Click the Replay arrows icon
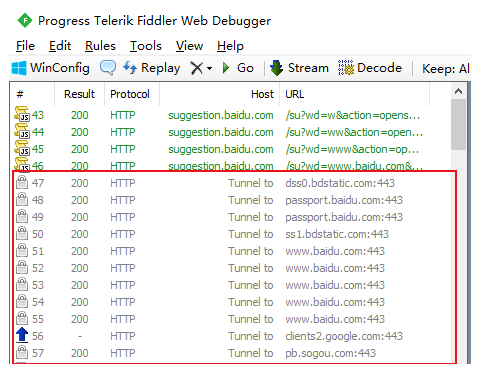 [x=130, y=68]
